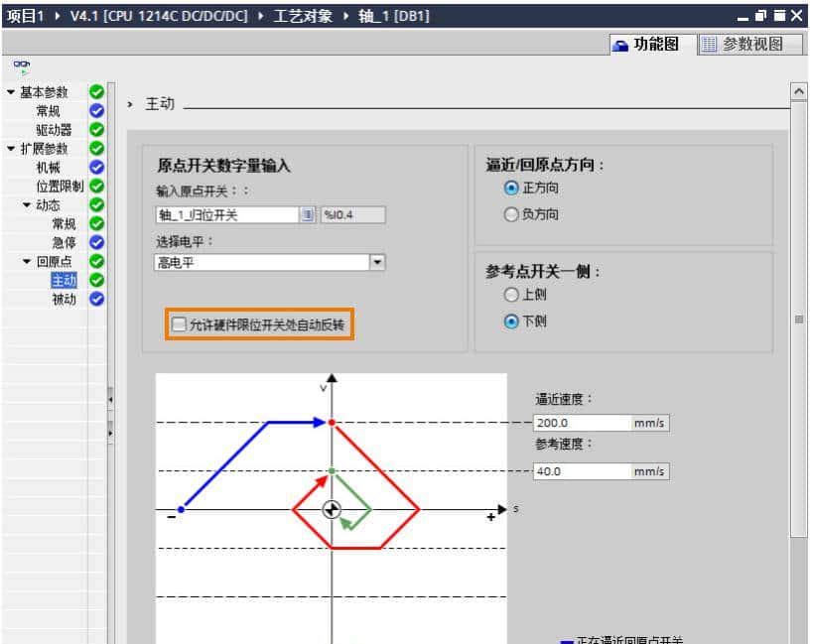Click the status icon next to 常规
Viewport: 814px width, 644px height.
95,111
